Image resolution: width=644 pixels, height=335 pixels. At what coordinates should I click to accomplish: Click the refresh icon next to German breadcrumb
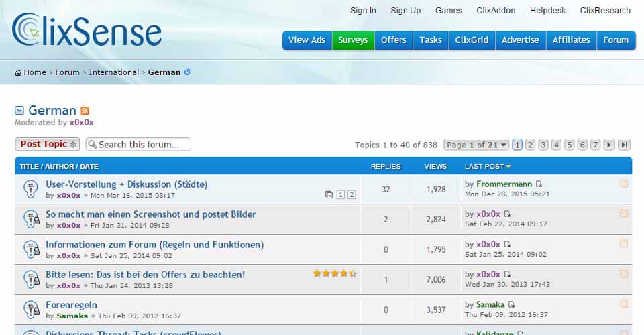tap(187, 72)
